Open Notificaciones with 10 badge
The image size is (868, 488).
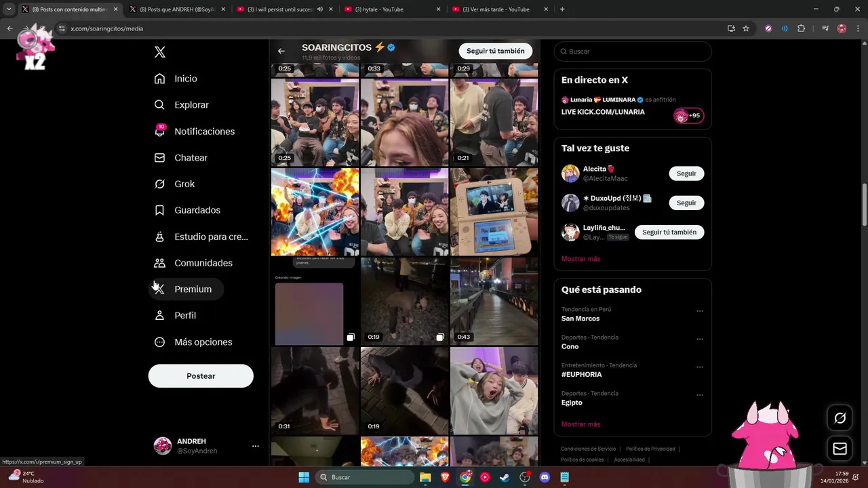(194, 131)
